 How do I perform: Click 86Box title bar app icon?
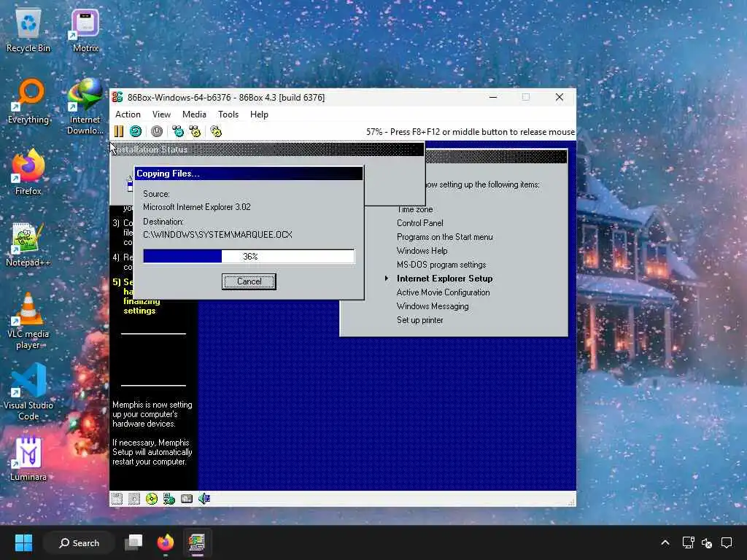coord(117,97)
